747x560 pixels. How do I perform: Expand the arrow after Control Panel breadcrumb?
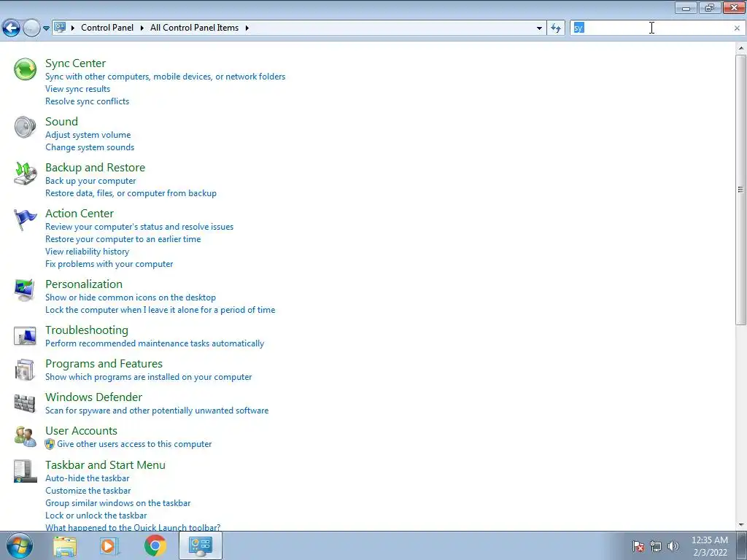[x=142, y=28]
